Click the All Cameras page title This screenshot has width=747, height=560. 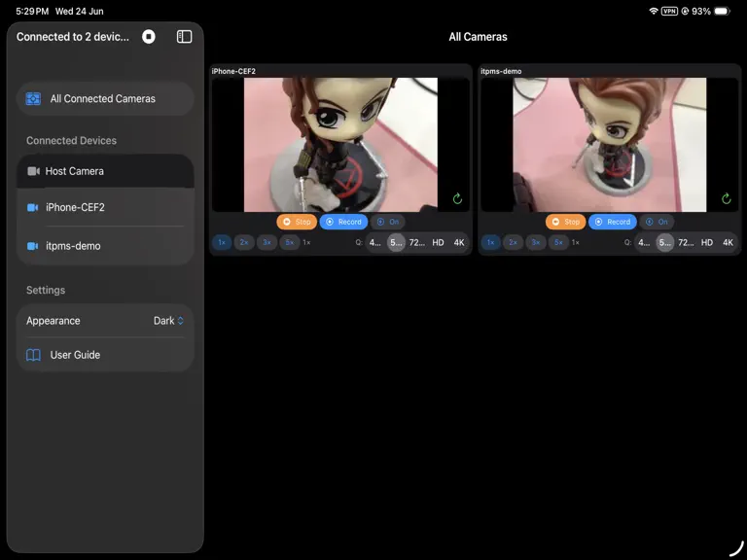point(478,37)
